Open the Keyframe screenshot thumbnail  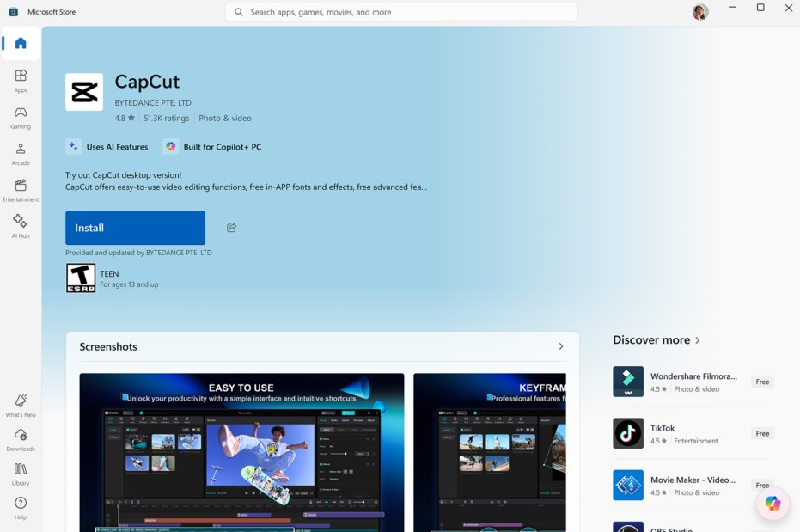490,452
